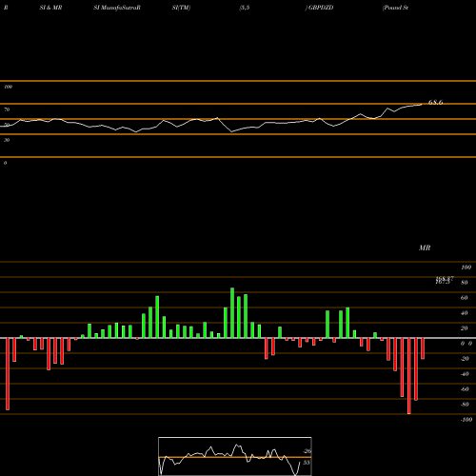The height and width of the screenshot is (476, 476).
Task: Click the -80 axis label in MR panel
Action: point(465,405)
